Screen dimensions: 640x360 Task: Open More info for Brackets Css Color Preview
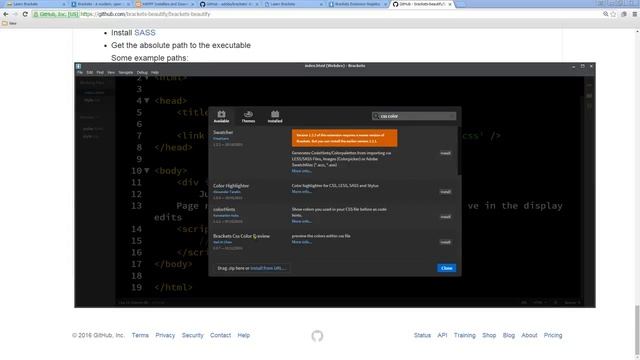[x=302, y=242]
